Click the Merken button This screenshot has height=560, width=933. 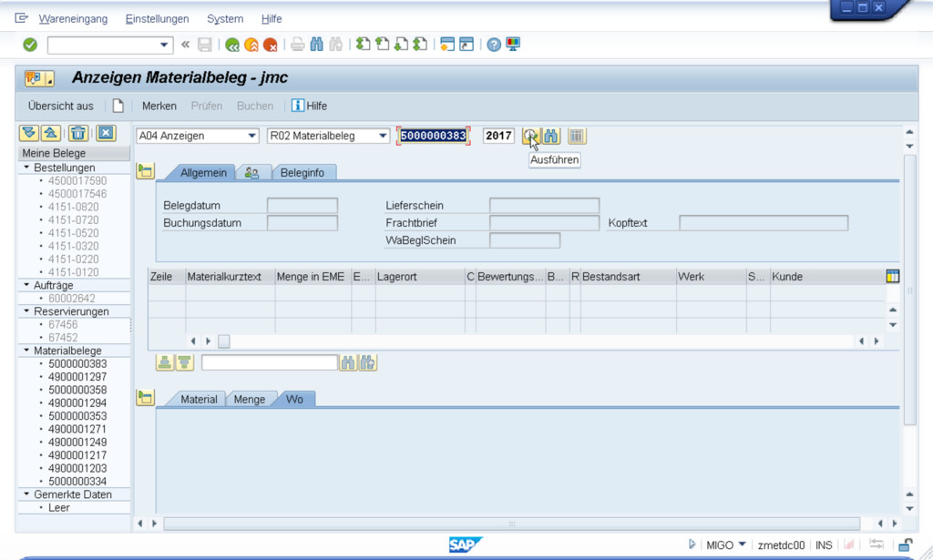point(159,106)
